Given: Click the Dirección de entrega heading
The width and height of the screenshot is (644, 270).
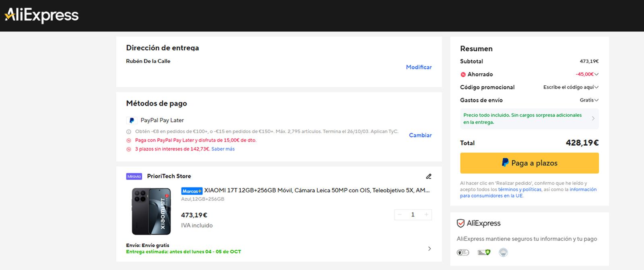Looking at the screenshot, I should 163,48.
